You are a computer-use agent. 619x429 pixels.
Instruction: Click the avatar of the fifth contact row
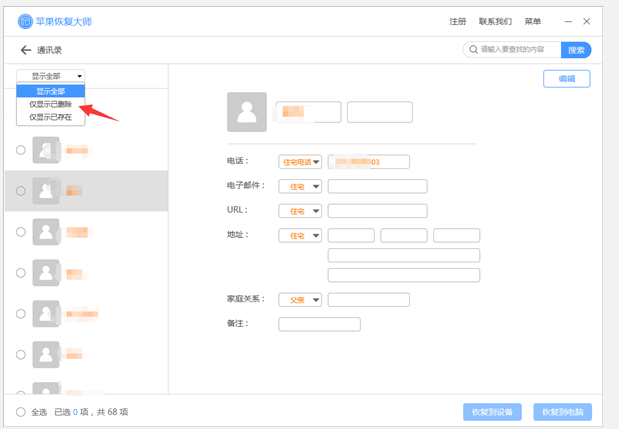click(x=46, y=314)
